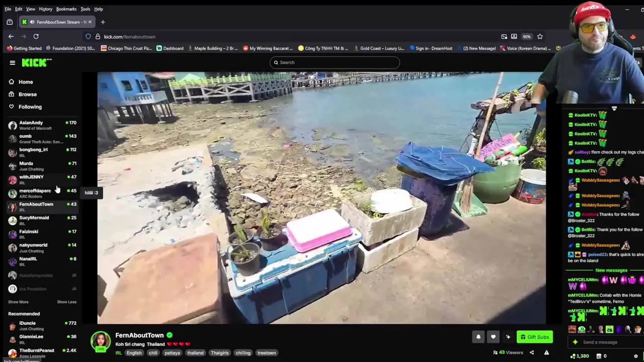The width and height of the screenshot is (644, 362).
Task: Open recommended TheBurntPeanut channel
Action: (x=42, y=353)
